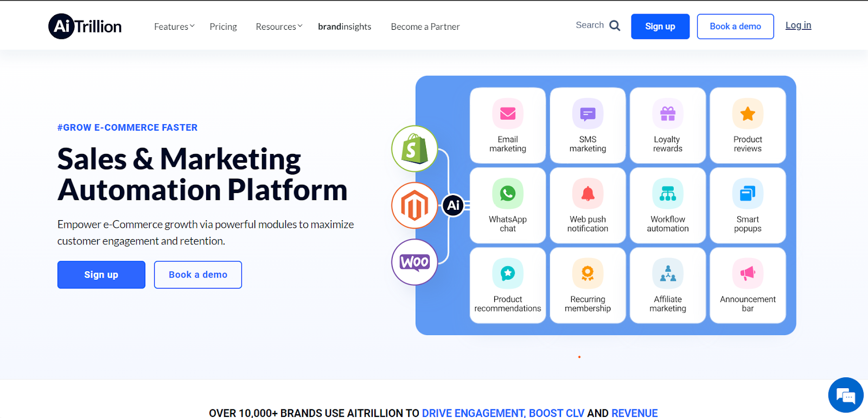
Task: Click the Announcement bar label
Action: (x=748, y=304)
